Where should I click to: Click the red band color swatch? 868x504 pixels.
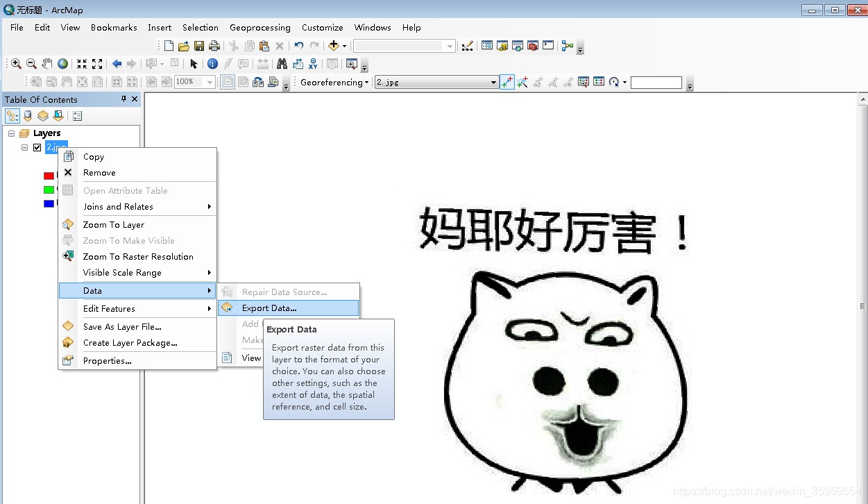click(49, 176)
